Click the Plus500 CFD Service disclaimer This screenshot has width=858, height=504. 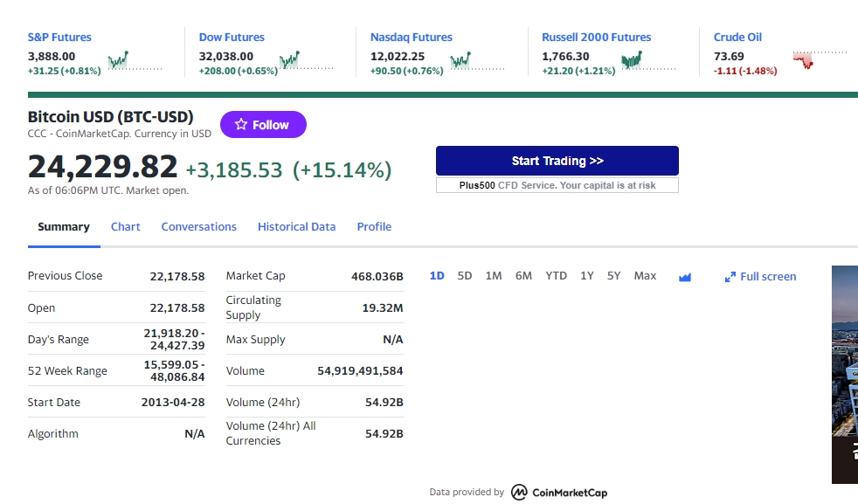point(557,185)
